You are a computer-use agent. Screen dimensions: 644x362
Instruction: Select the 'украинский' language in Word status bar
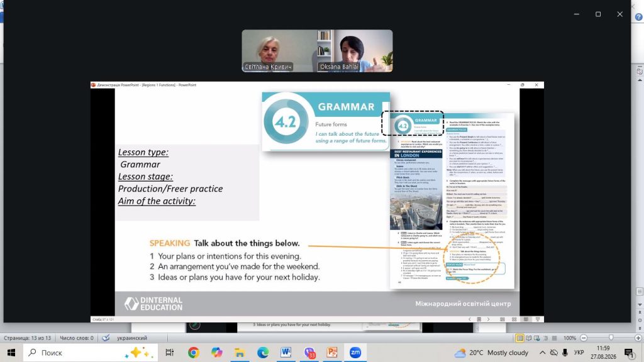point(132,338)
